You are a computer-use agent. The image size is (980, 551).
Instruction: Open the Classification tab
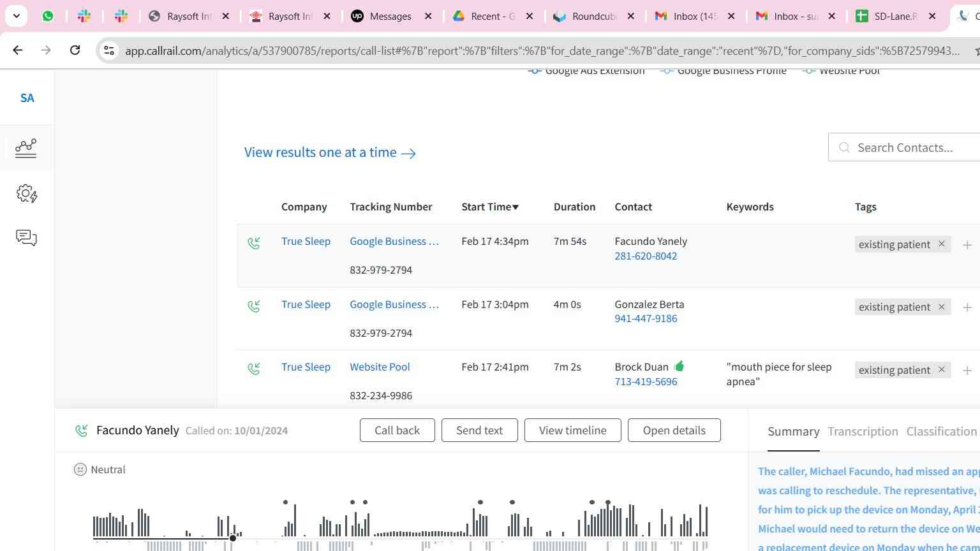(x=941, y=432)
